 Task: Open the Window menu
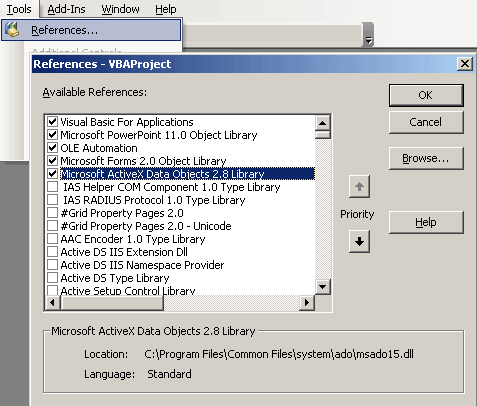(x=120, y=9)
